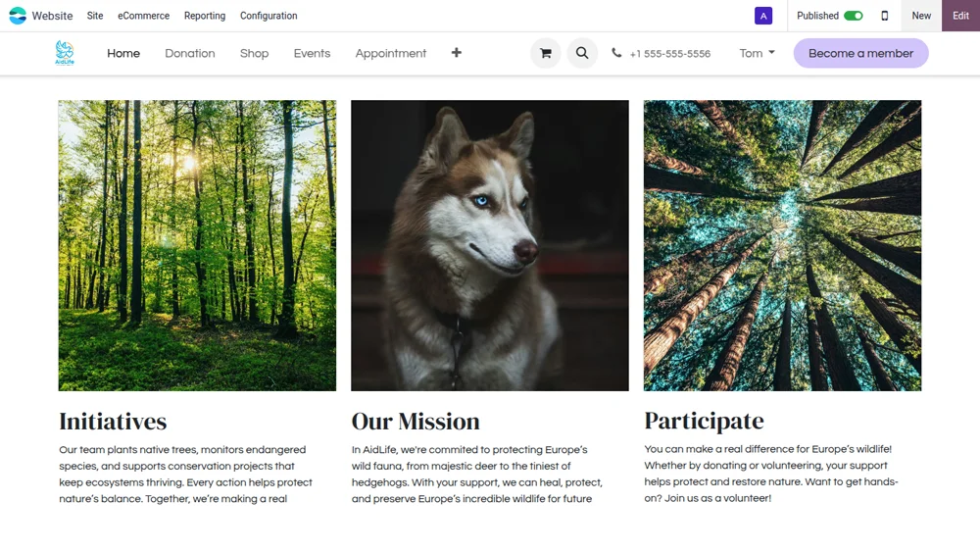Open the eCommerce menu
980x552 pixels.
143,16
